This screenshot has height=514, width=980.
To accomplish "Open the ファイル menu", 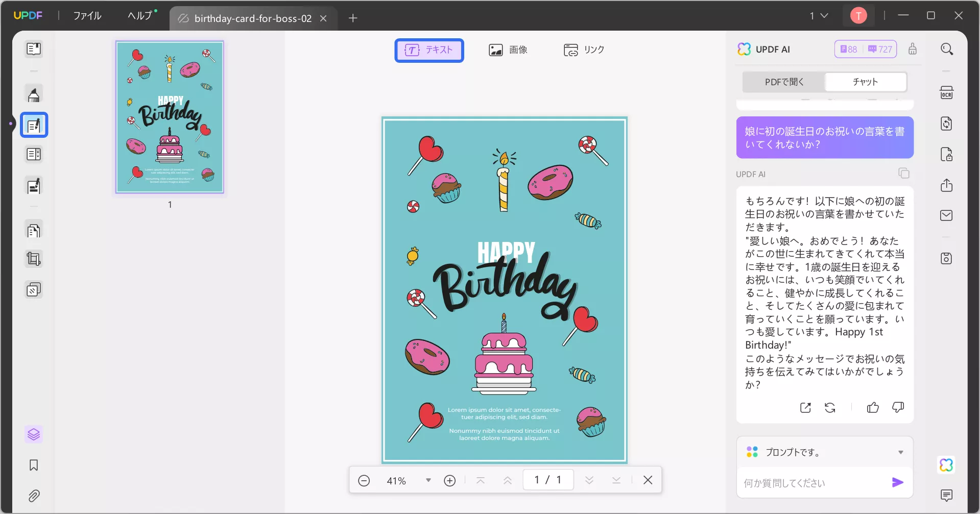I will 87,16.
